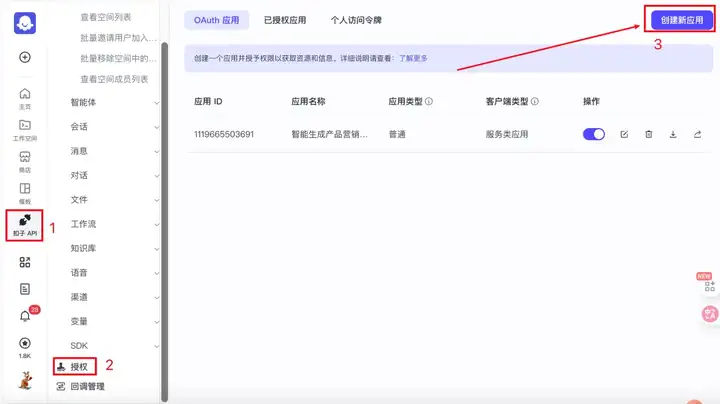Click the 操作 column header
The width and height of the screenshot is (720, 404).
click(591, 101)
